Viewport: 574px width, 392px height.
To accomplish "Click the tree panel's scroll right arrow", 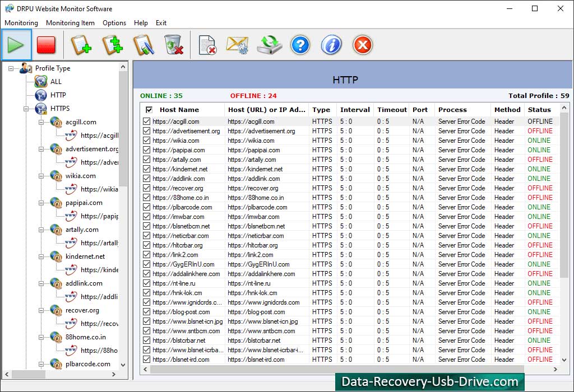I will [114, 375].
